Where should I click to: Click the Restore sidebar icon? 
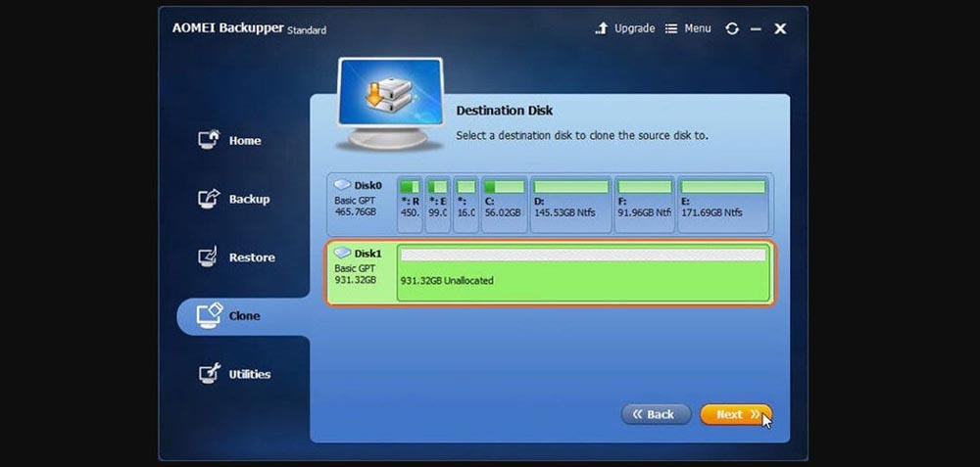point(208,257)
